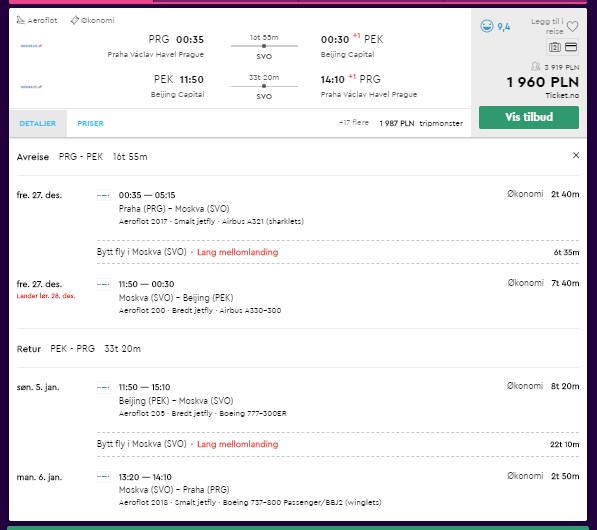The height and width of the screenshot is (530, 597).
Task: Click Aeroflot logo on PEK 11:50 row
Action: click(x=31, y=87)
